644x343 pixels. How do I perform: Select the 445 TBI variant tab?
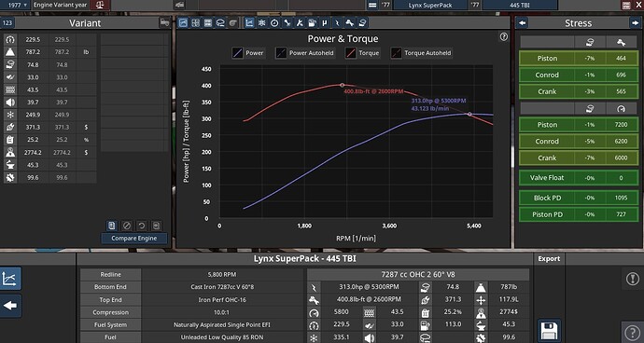point(520,5)
